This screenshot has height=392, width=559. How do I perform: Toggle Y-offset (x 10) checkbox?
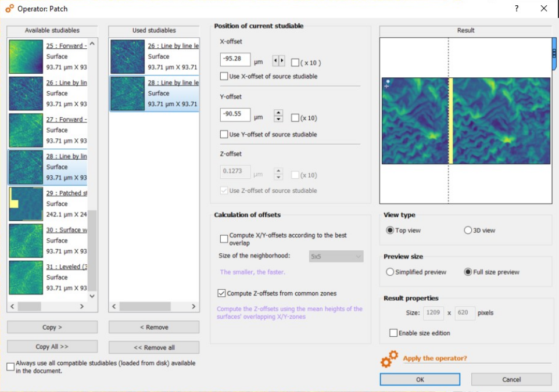(x=295, y=118)
